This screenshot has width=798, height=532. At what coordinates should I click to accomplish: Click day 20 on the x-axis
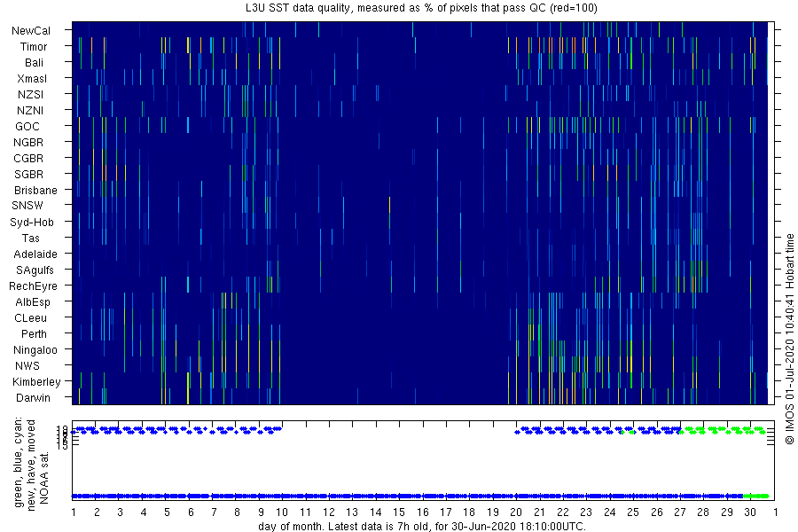tap(516, 512)
